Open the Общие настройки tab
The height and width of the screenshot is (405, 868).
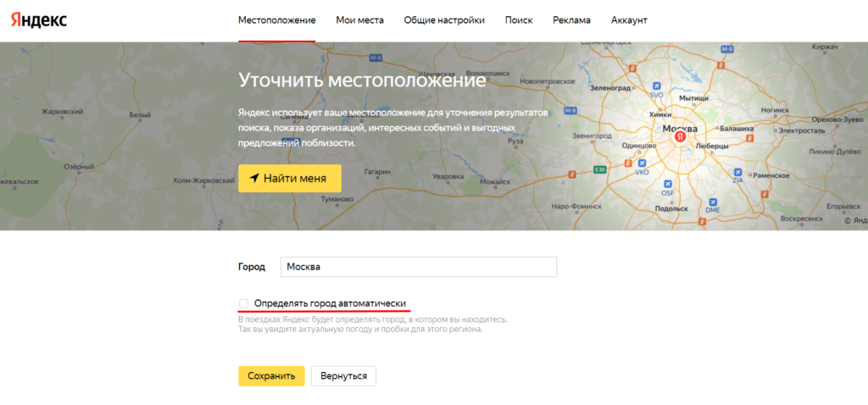[x=444, y=20]
